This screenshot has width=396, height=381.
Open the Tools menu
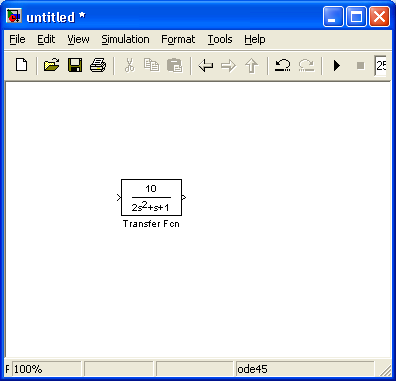coord(220,39)
